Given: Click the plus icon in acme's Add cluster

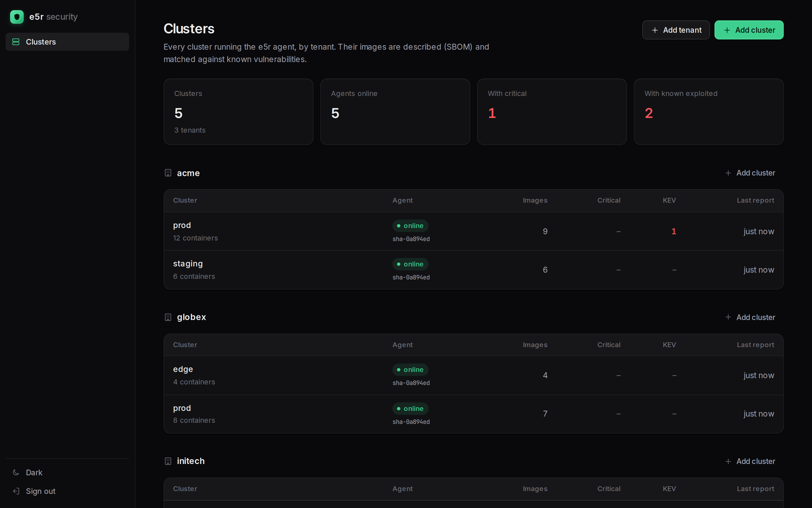Looking at the screenshot, I should pos(728,173).
